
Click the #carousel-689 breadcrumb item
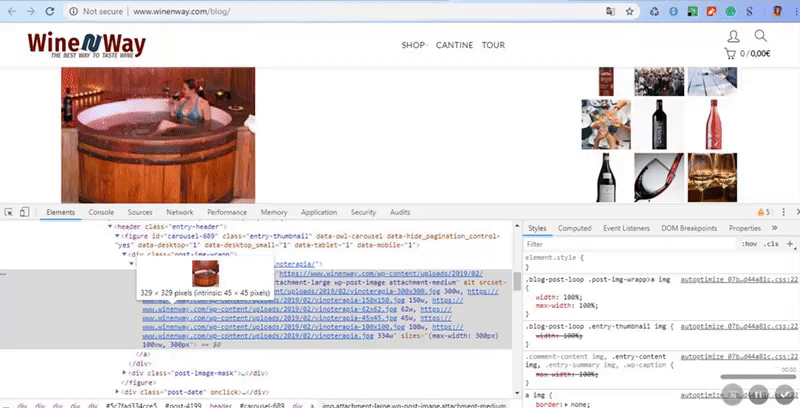point(261,405)
